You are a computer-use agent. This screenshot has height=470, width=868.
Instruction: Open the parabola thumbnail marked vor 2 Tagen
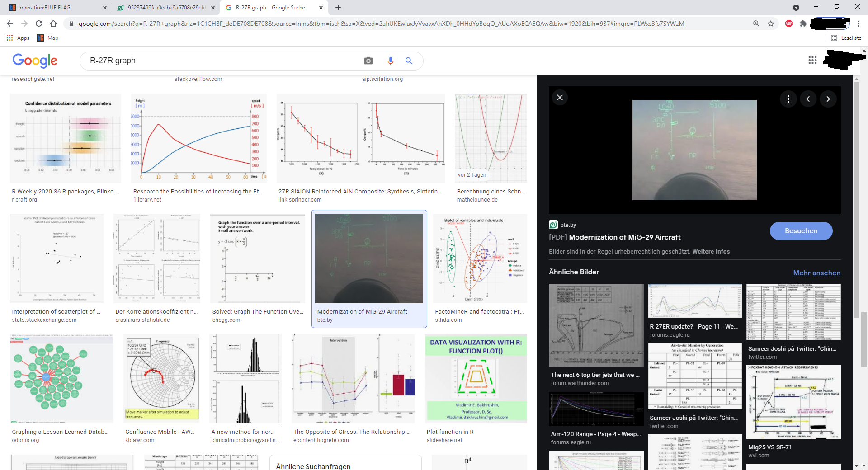tap(491, 138)
